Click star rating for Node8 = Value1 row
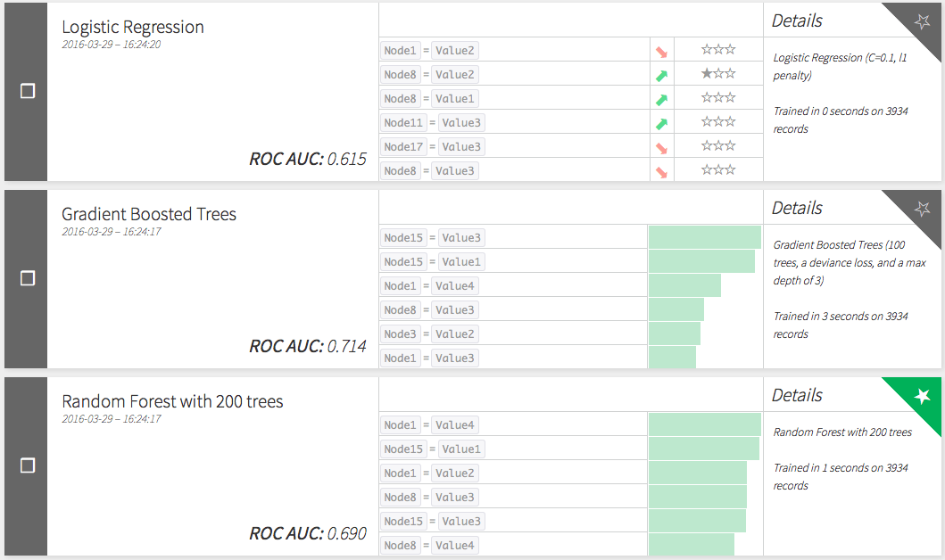The height and width of the screenshot is (560, 945). tap(718, 97)
